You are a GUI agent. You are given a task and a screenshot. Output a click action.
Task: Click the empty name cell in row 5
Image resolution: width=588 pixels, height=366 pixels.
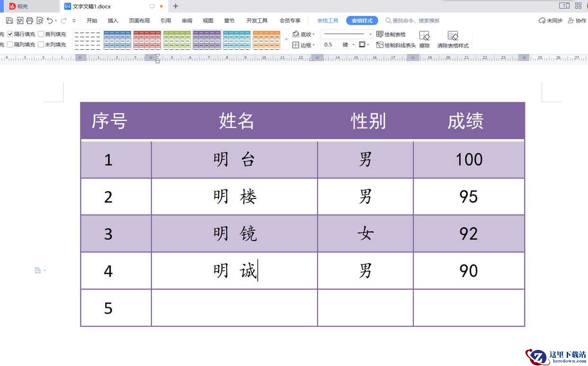234,308
